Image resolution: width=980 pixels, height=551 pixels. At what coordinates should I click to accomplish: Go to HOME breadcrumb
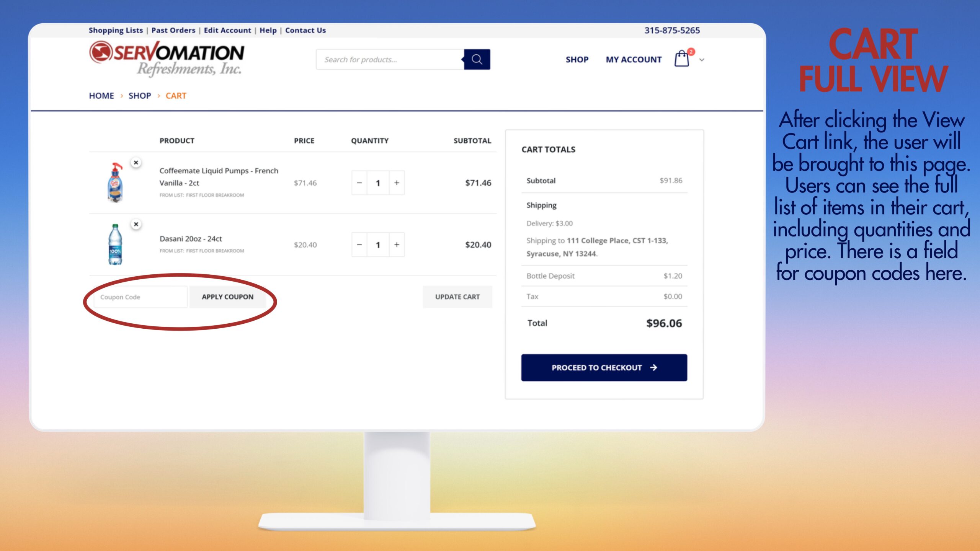[101, 96]
